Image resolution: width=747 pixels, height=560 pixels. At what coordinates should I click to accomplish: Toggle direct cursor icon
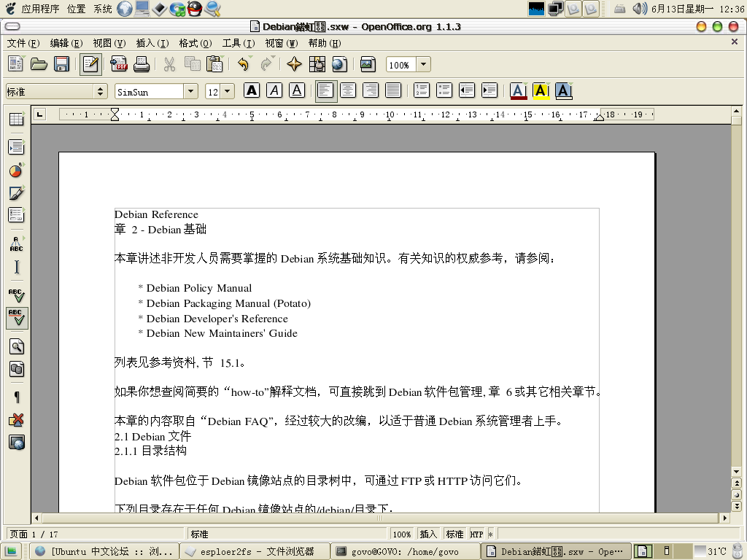tap(17, 267)
